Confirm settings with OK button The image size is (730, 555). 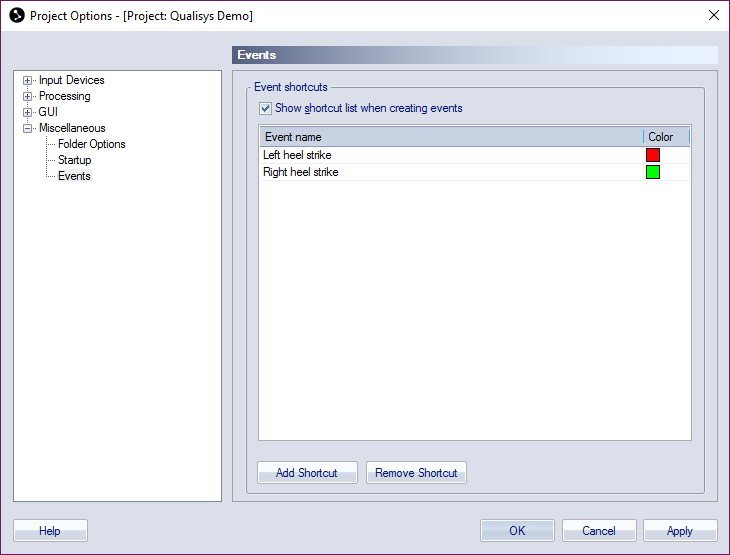pyautogui.click(x=517, y=531)
